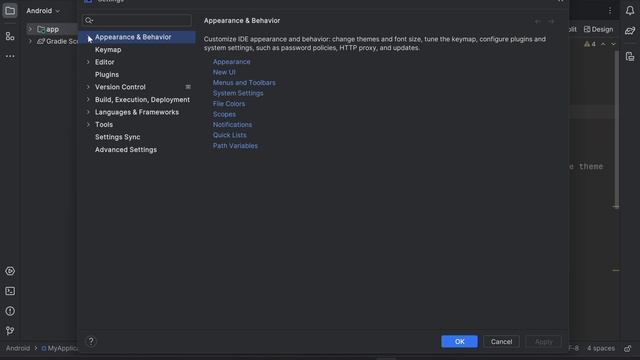Click the Apply button

(x=543, y=342)
